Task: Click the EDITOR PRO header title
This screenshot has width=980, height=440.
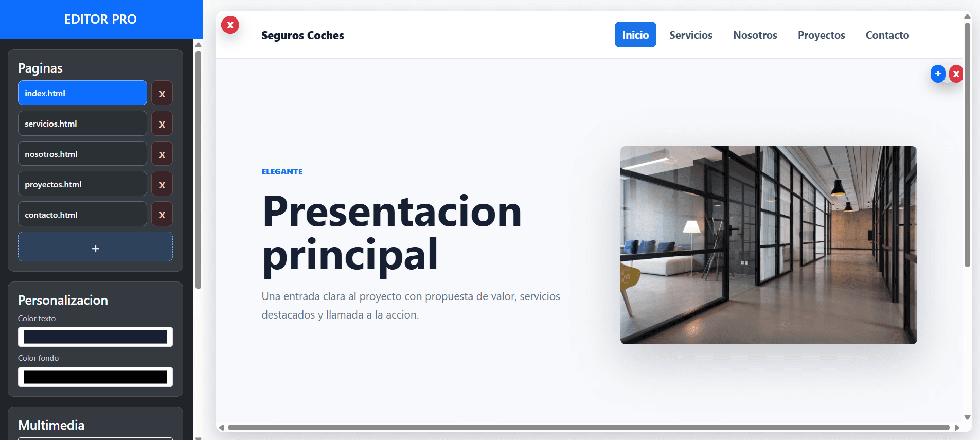Action: pyautogui.click(x=100, y=20)
